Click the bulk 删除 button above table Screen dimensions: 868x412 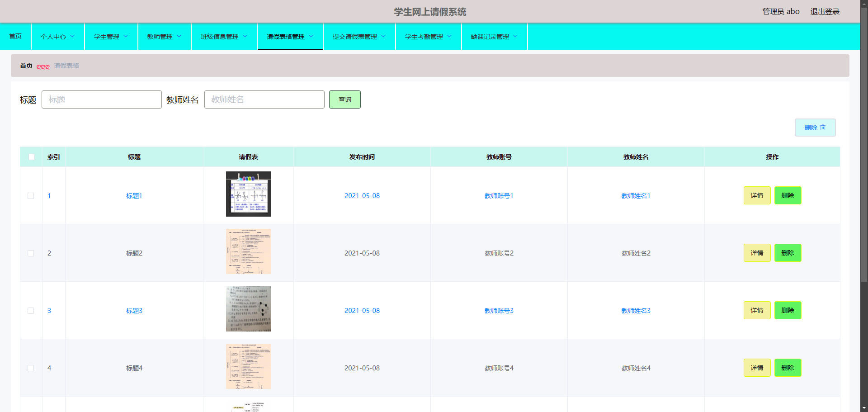pyautogui.click(x=815, y=128)
